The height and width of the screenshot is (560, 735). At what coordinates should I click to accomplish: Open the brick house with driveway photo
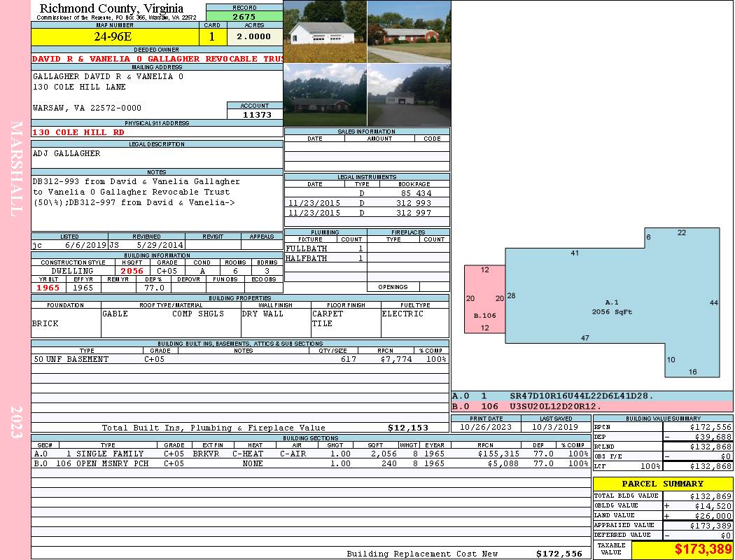tap(408, 31)
